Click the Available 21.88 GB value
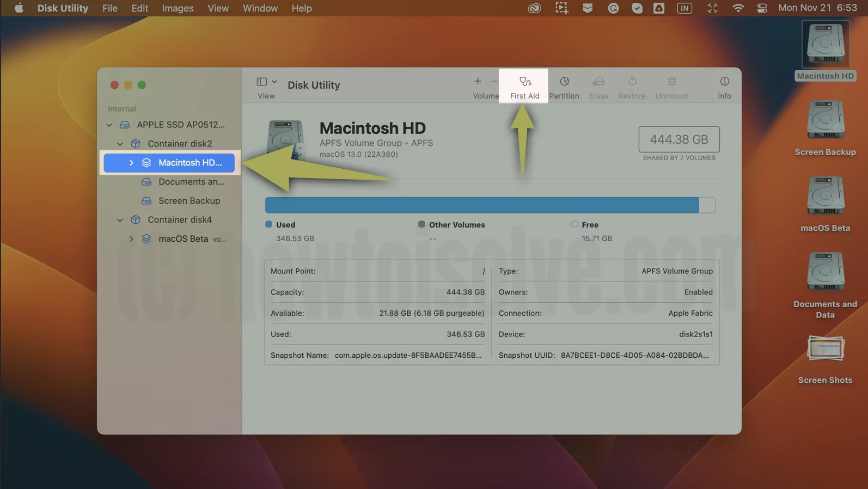 coord(432,313)
